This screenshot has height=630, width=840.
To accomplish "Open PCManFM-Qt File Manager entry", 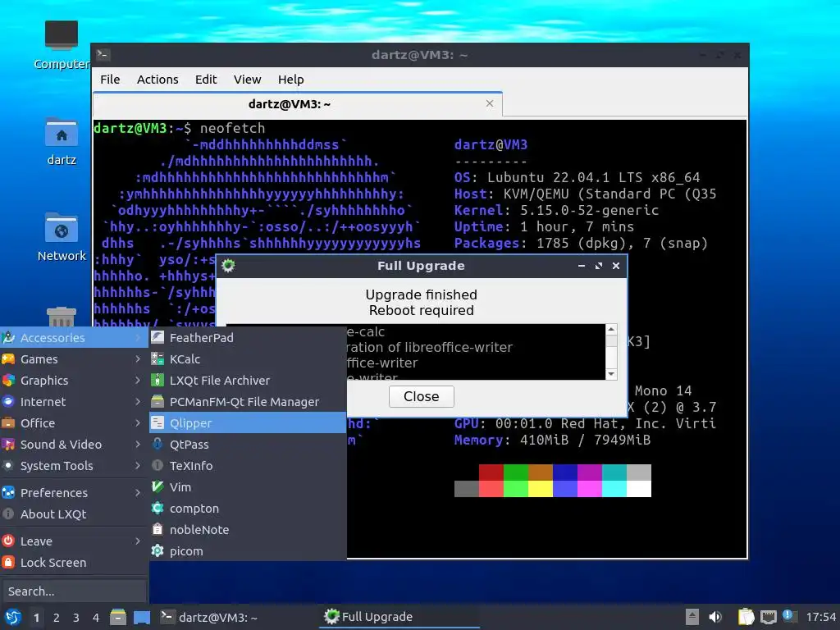I will click(248, 402).
